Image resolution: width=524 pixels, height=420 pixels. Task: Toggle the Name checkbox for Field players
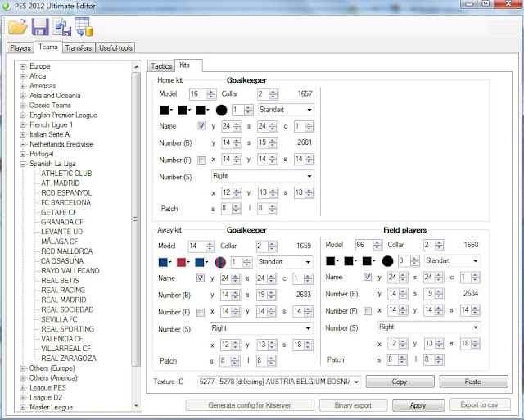[368, 277]
